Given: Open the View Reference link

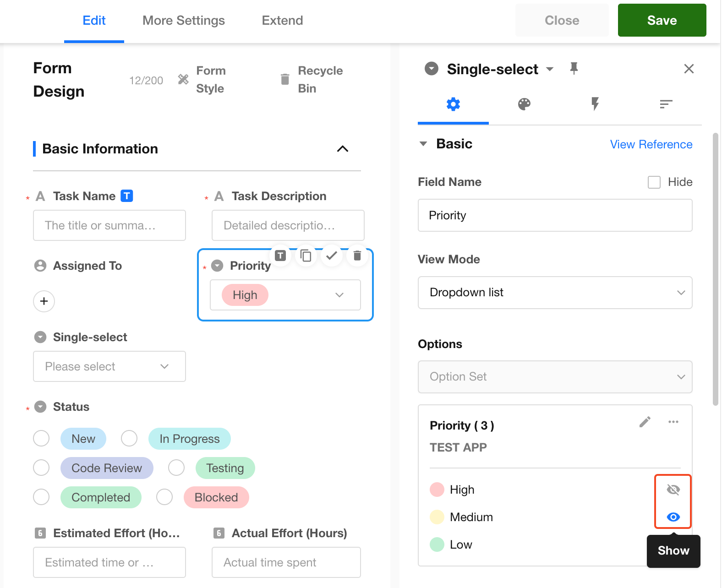Looking at the screenshot, I should [651, 144].
